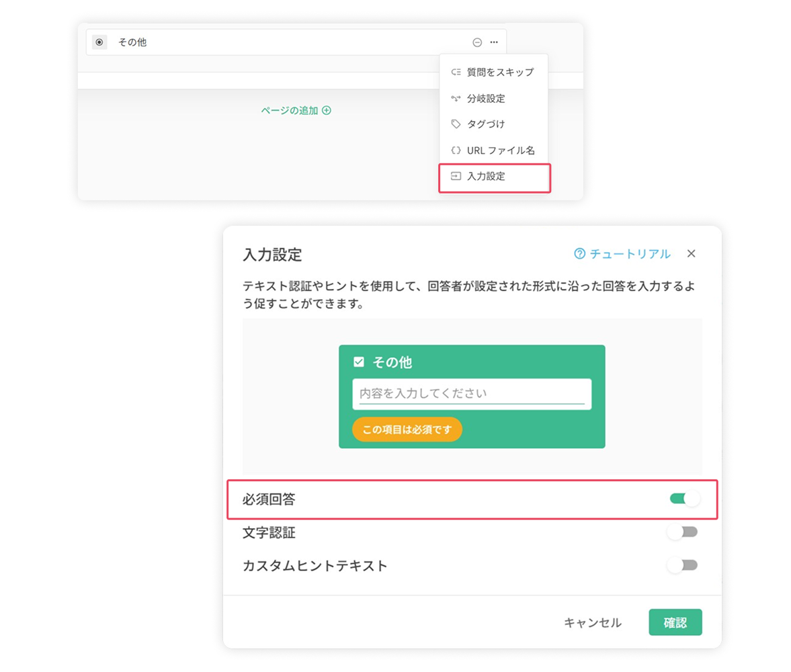This screenshot has width=791, height=672.
Task: Open the チュートリアル help link
Action: pyautogui.click(x=622, y=254)
